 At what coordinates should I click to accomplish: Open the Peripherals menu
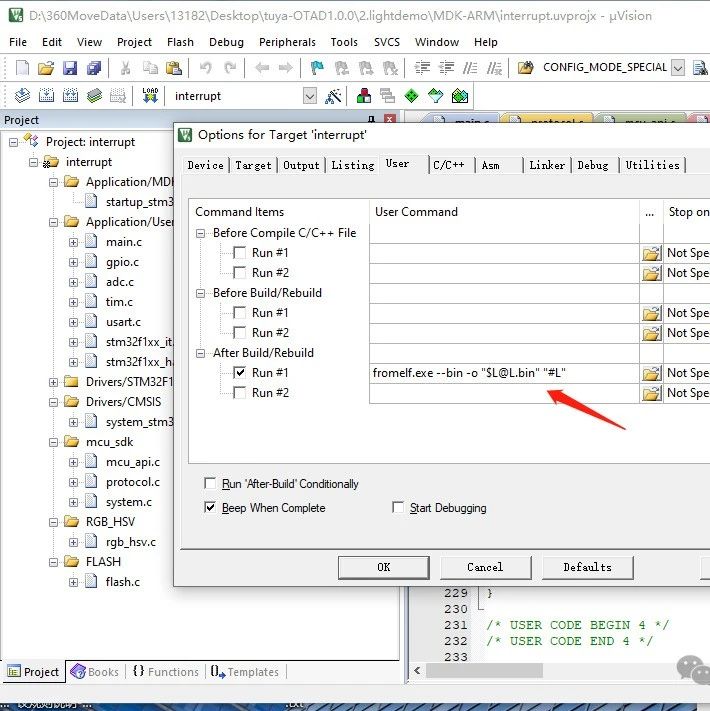coord(287,42)
